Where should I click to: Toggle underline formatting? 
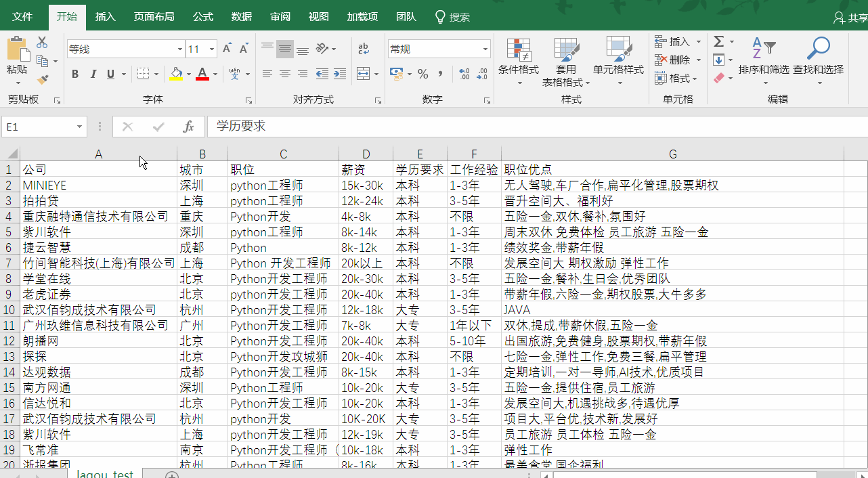click(109, 74)
